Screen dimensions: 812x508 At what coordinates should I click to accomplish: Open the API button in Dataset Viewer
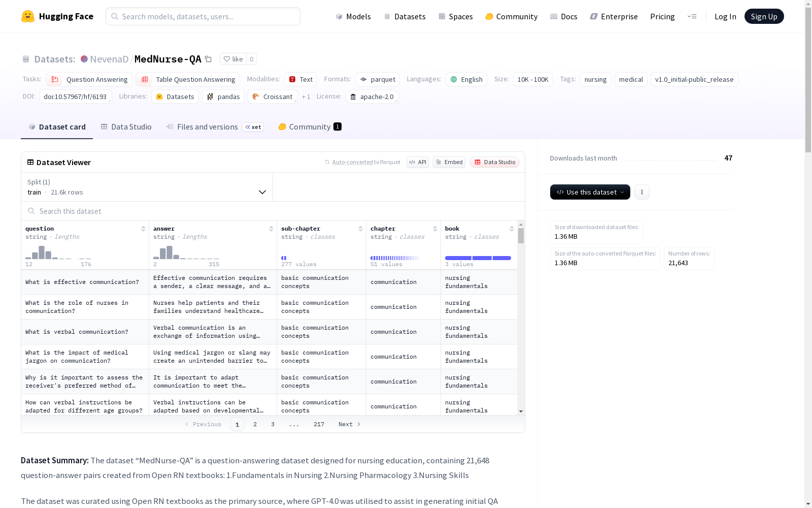[x=418, y=162]
